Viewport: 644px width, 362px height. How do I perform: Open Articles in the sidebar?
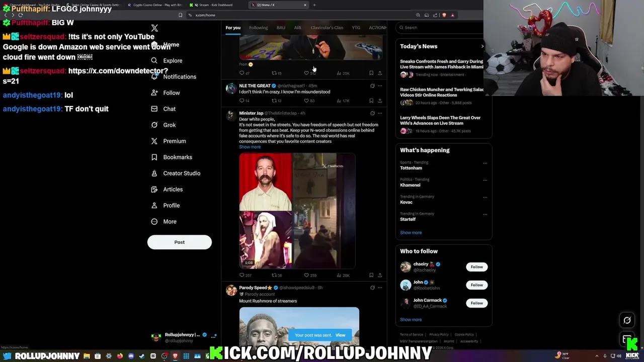167,189
